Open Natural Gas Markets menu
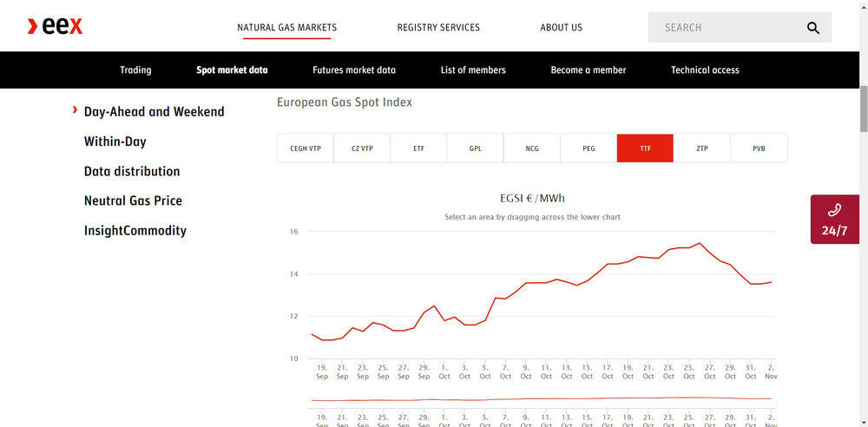Screen dimensions: 868x427 [x=286, y=28]
